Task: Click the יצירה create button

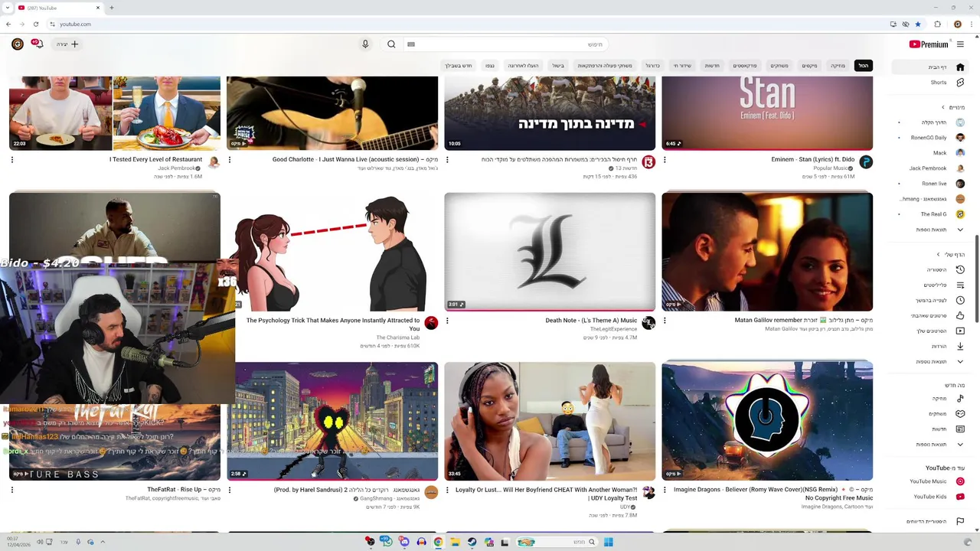Action: tap(67, 44)
